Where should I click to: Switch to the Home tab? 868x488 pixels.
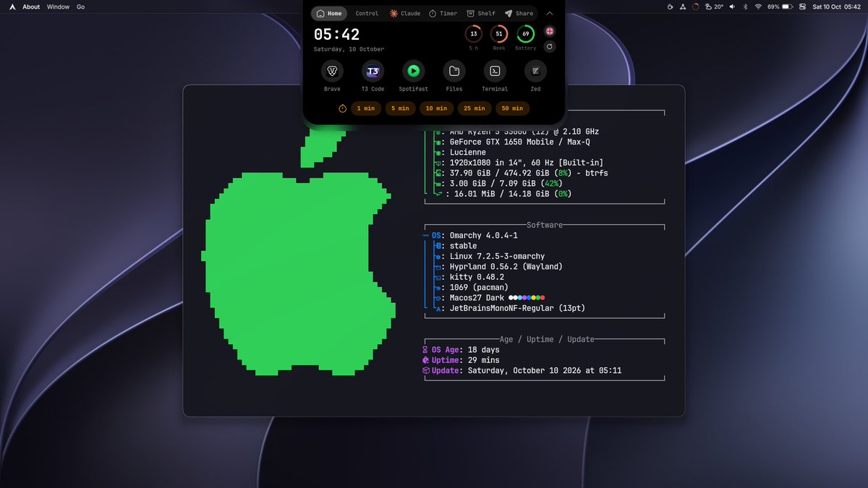329,13
